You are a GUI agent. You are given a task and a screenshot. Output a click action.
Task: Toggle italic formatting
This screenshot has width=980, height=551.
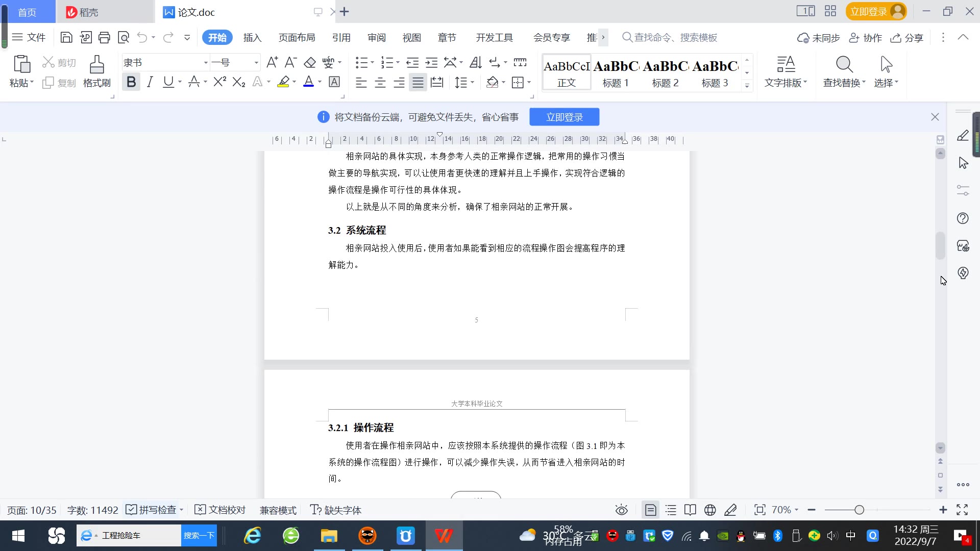150,82
